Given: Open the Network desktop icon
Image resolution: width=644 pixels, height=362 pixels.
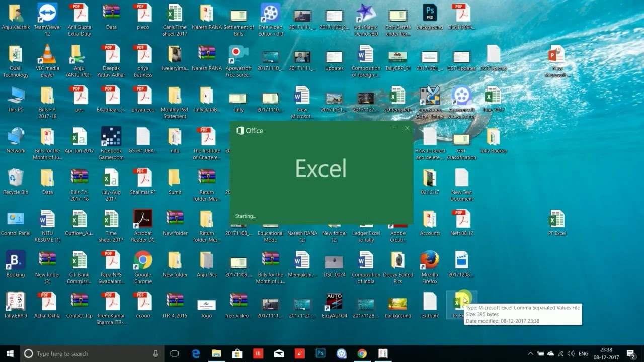Looking at the screenshot, I should click(x=16, y=141).
